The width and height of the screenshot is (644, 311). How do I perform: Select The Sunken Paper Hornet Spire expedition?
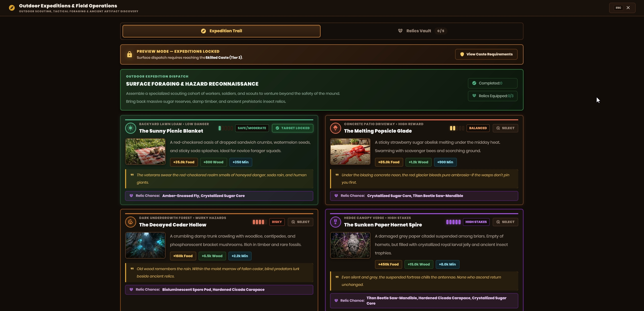[x=505, y=222]
